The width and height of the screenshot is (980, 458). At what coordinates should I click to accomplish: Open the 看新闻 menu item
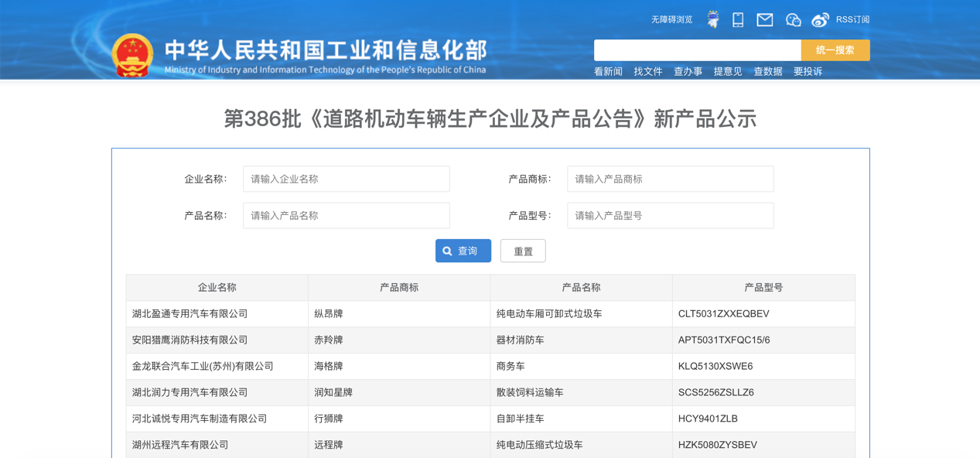coord(607,70)
